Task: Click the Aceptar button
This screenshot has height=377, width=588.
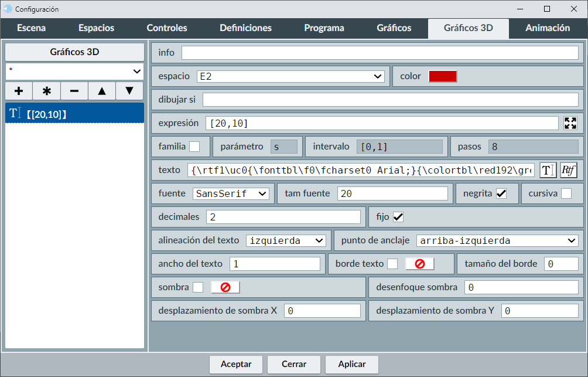Action: coord(236,364)
